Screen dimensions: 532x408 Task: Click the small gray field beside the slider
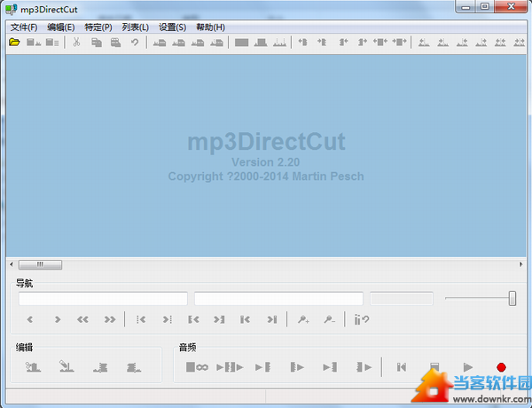[x=402, y=299]
